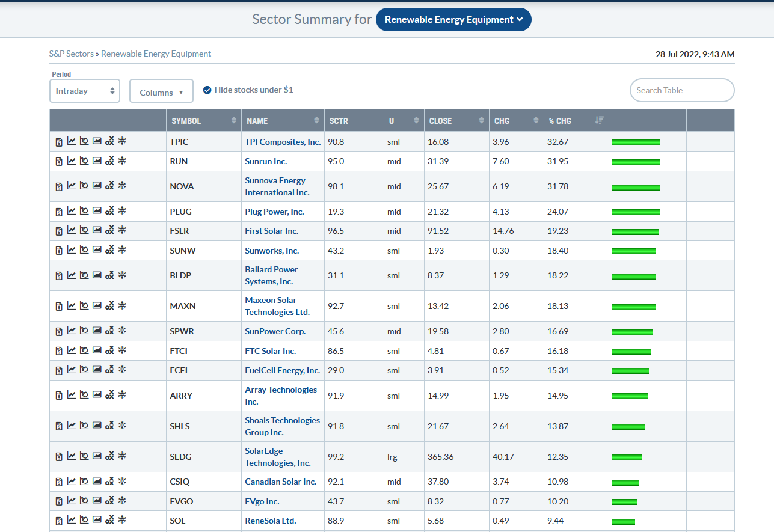
Task: Open Sunrun Inc. link
Action: [266, 161]
